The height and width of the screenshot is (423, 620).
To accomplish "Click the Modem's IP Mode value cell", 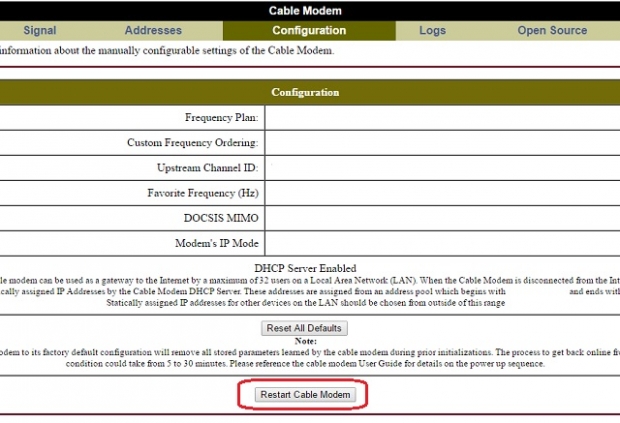I will [x=442, y=243].
